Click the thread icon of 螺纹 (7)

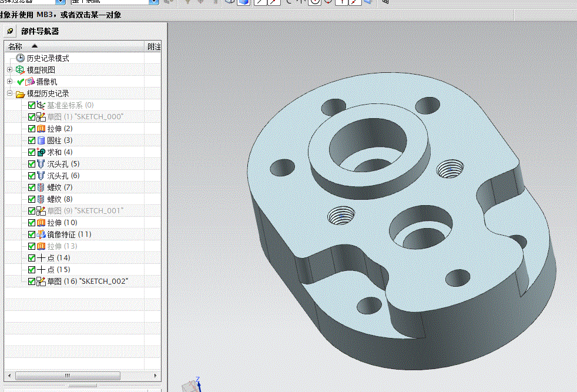(x=41, y=187)
